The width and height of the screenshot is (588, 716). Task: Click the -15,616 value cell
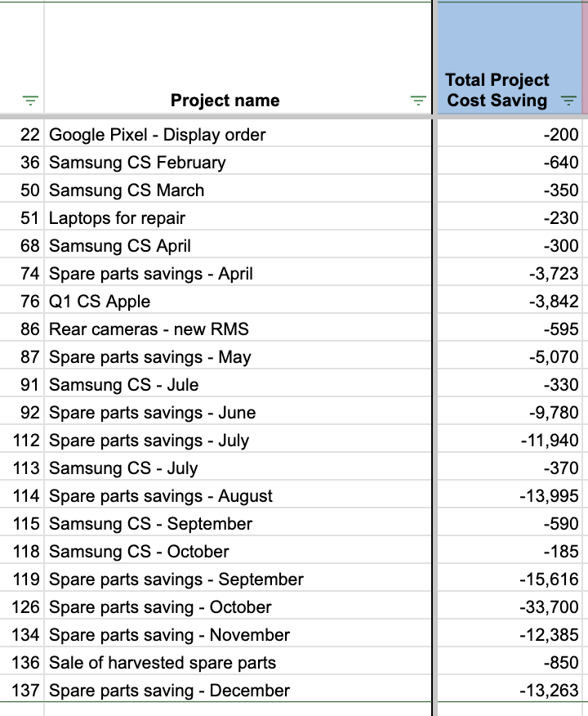tap(510, 580)
